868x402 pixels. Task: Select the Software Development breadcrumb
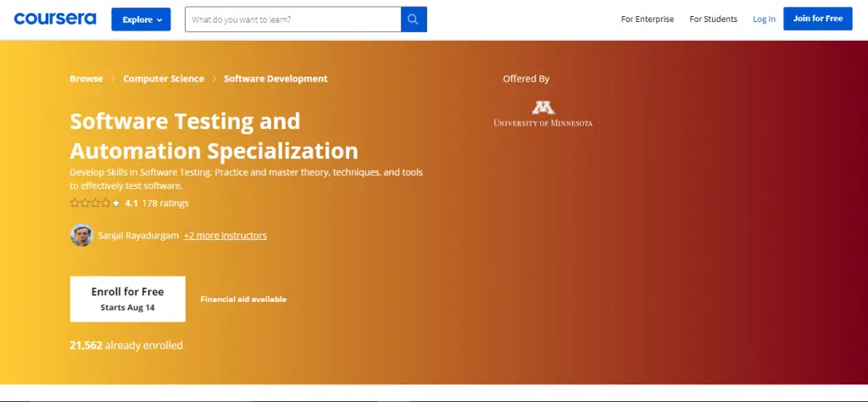point(275,79)
